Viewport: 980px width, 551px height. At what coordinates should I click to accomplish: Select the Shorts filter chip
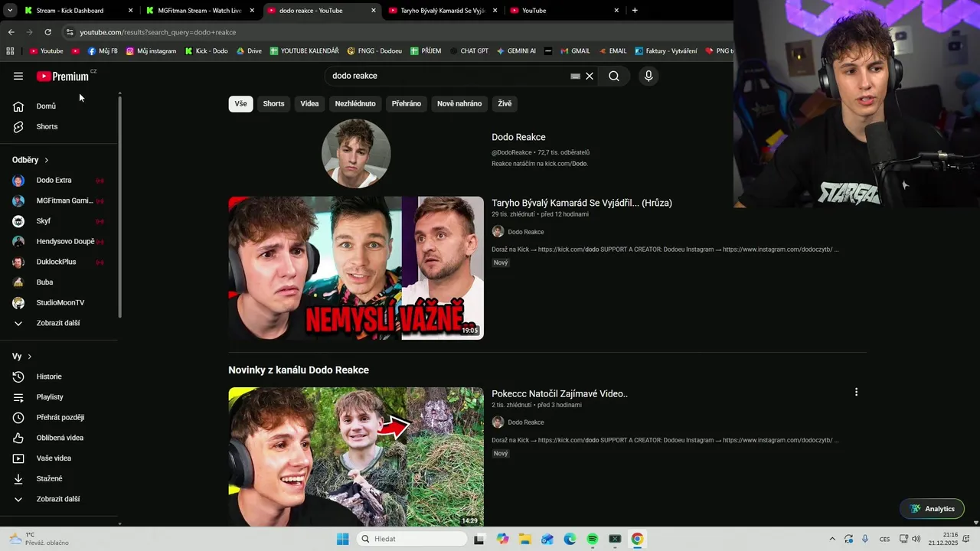(x=273, y=103)
